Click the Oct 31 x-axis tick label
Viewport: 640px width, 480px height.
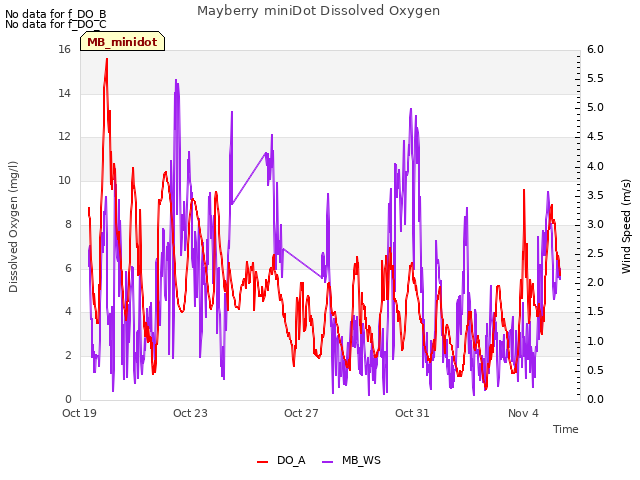[x=412, y=413]
